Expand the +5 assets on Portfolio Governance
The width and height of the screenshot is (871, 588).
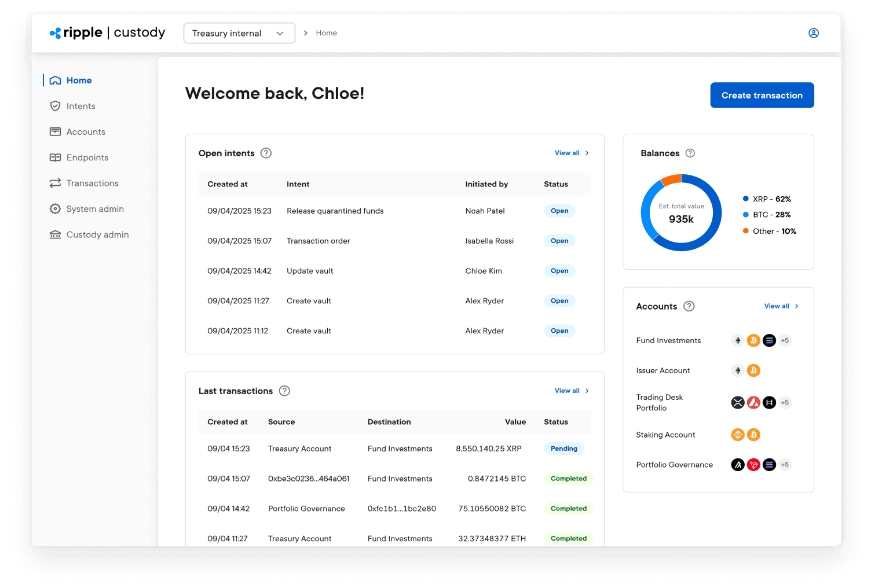point(785,464)
